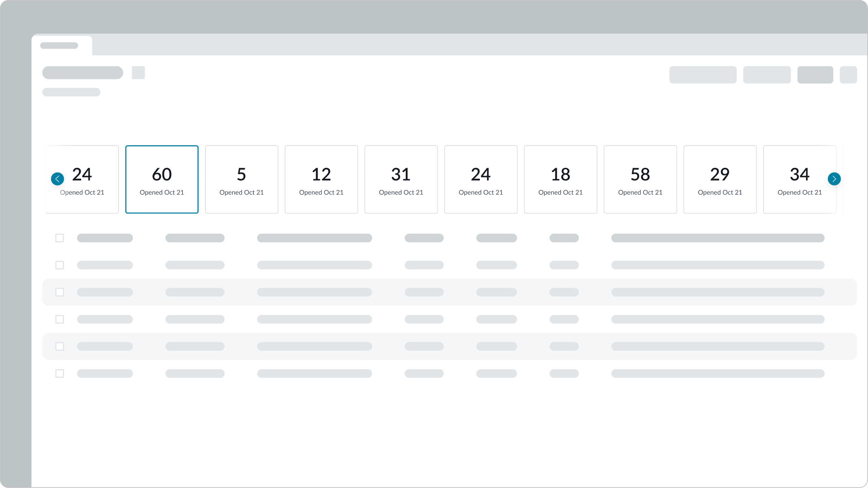The height and width of the screenshot is (488, 868).
Task: Select the first card showing 24
Action: click(82, 179)
